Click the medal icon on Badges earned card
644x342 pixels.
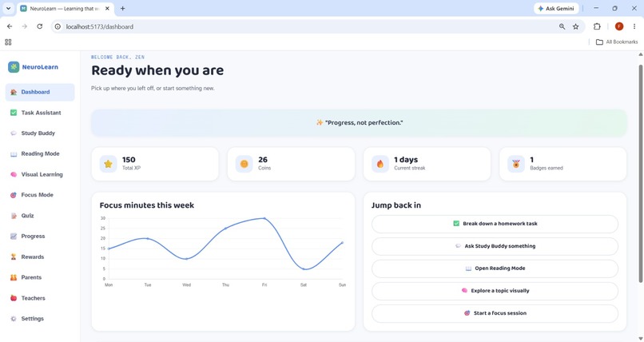(516, 164)
